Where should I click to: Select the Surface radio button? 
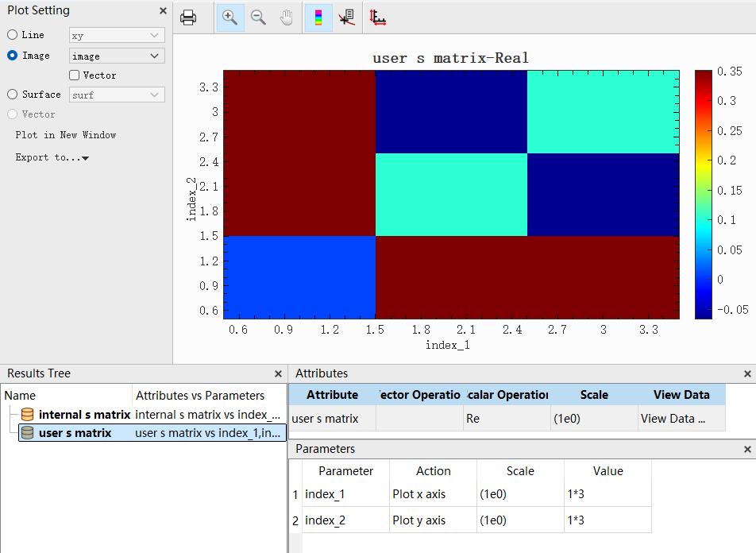[x=12, y=95]
